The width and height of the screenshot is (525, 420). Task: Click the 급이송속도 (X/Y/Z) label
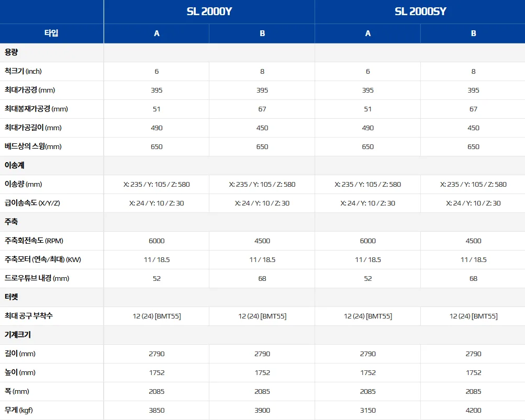click(x=32, y=203)
